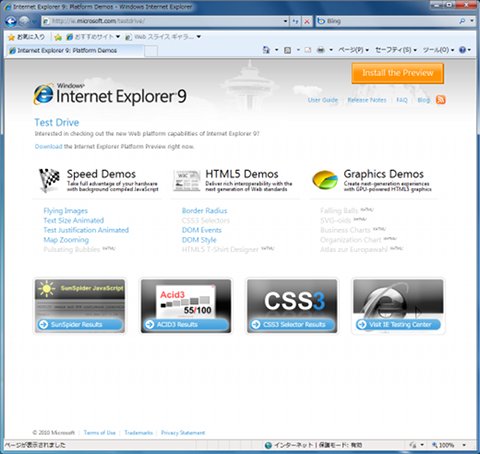Image resolution: width=480 pixels, height=454 pixels.
Task: Open the Release Notes link
Action: click(x=367, y=100)
